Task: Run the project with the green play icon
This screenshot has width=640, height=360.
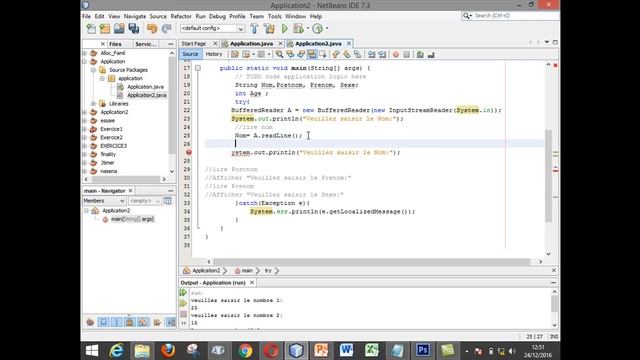Action: (x=284, y=29)
